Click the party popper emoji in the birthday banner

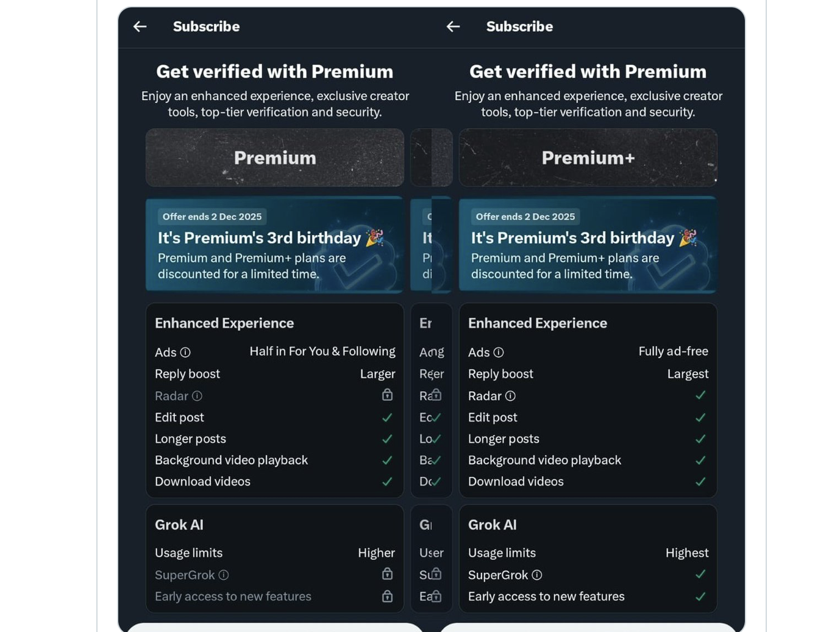[x=376, y=237]
